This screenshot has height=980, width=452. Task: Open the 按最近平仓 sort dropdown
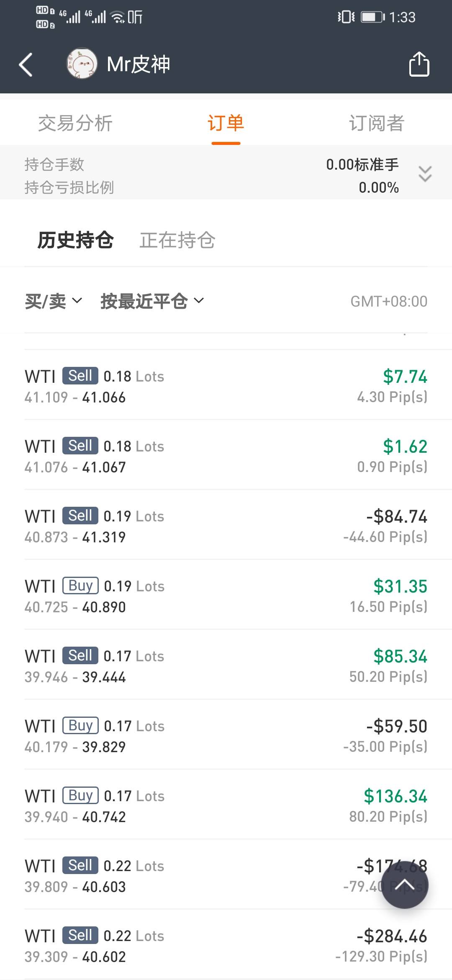(152, 301)
